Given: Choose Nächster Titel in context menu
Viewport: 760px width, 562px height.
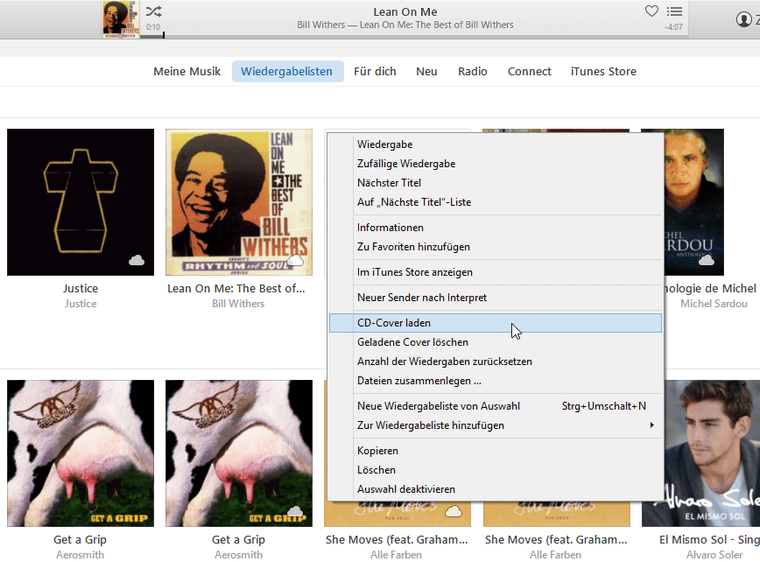Looking at the screenshot, I should (495, 183).
